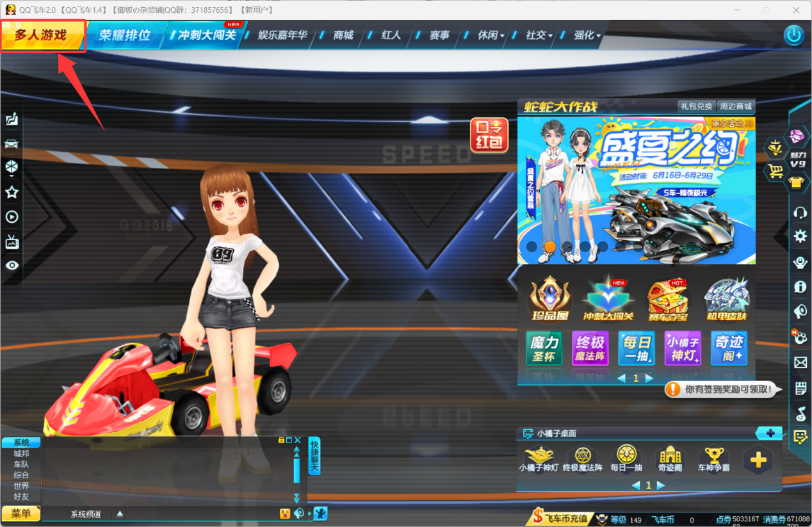Click the 口令红包 red envelope icon
Viewport: 812px width, 527px height.
[489, 136]
